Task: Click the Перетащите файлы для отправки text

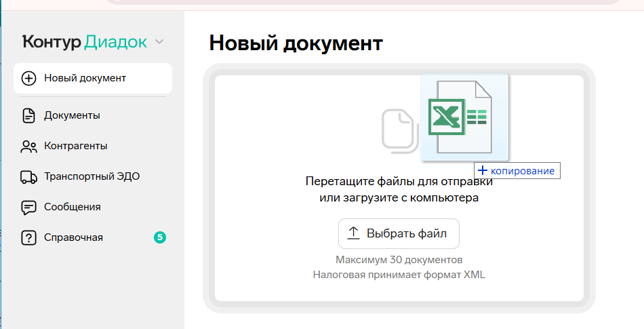Action: coord(399,181)
